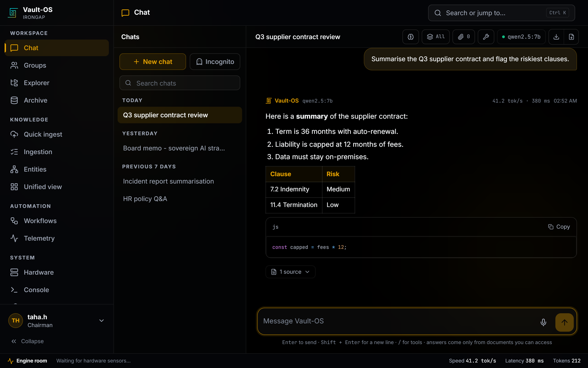
Task: Click the user prompt message bubble
Action: pyautogui.click(x=470, y=59)
